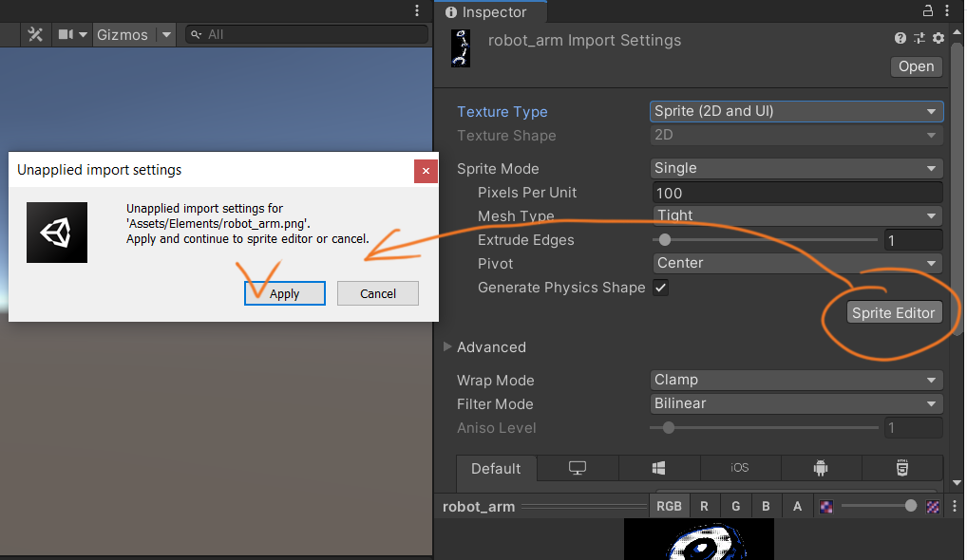Image resolution: width=967 pixels, height=560 pixels.
Task: Open the gear settings menu in Inspector
Action: [939, 38]
